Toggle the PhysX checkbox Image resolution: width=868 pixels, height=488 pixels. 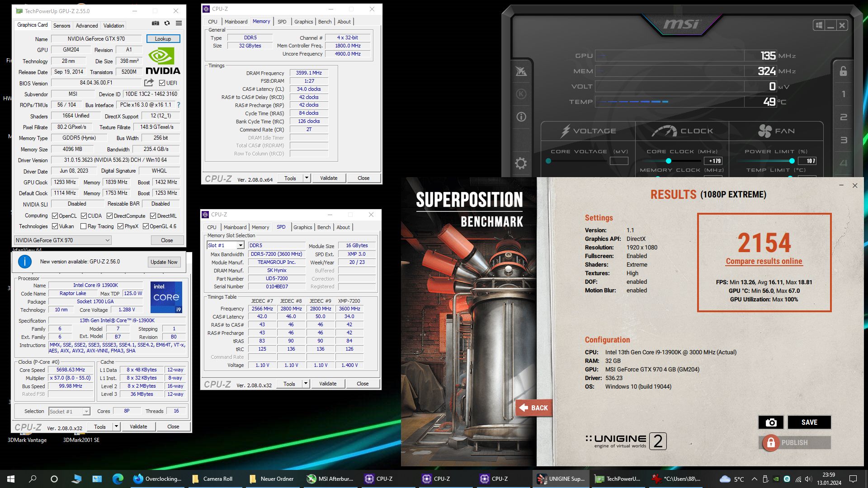point(120,226)
